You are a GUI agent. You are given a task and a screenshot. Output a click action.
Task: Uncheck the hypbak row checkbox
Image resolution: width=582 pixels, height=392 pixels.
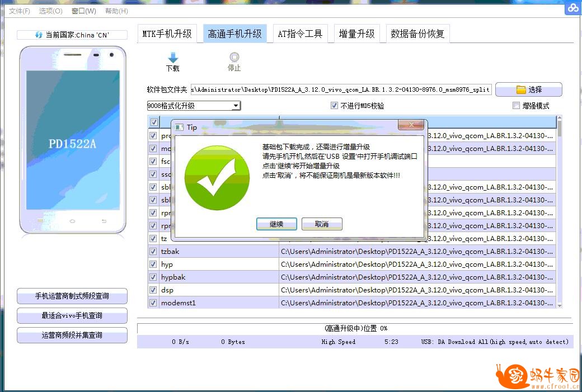(x=153, y=277)
